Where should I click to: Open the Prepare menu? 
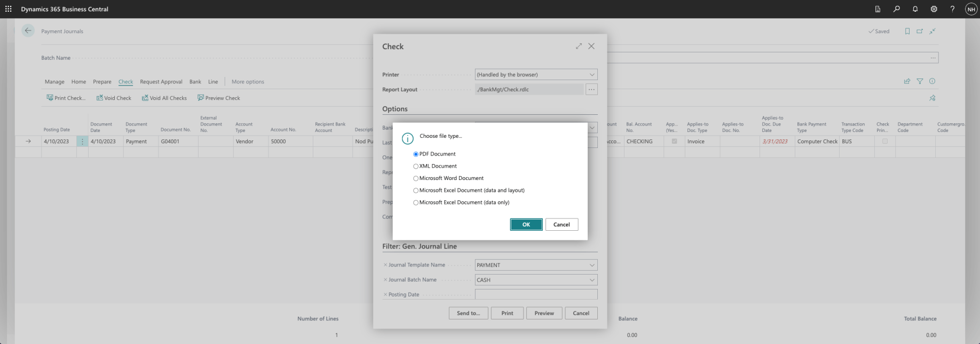102,82
